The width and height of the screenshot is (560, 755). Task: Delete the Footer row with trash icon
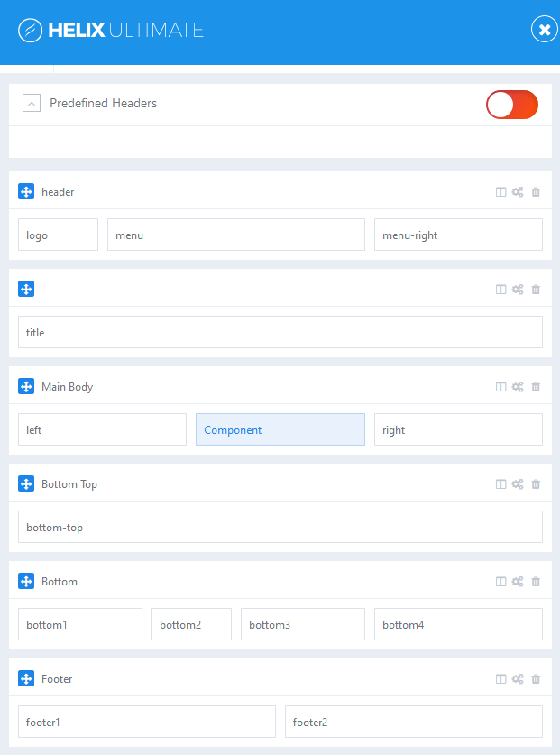[x=536, y=679]
